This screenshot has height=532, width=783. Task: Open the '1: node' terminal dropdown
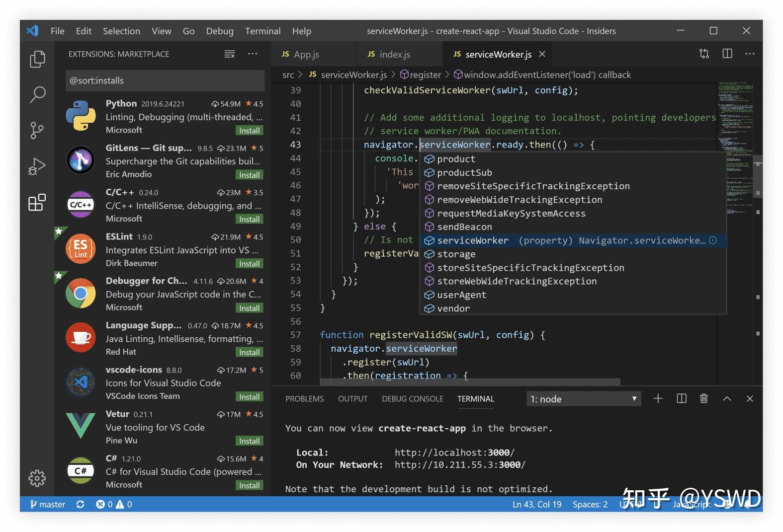(x=583, y=399)
